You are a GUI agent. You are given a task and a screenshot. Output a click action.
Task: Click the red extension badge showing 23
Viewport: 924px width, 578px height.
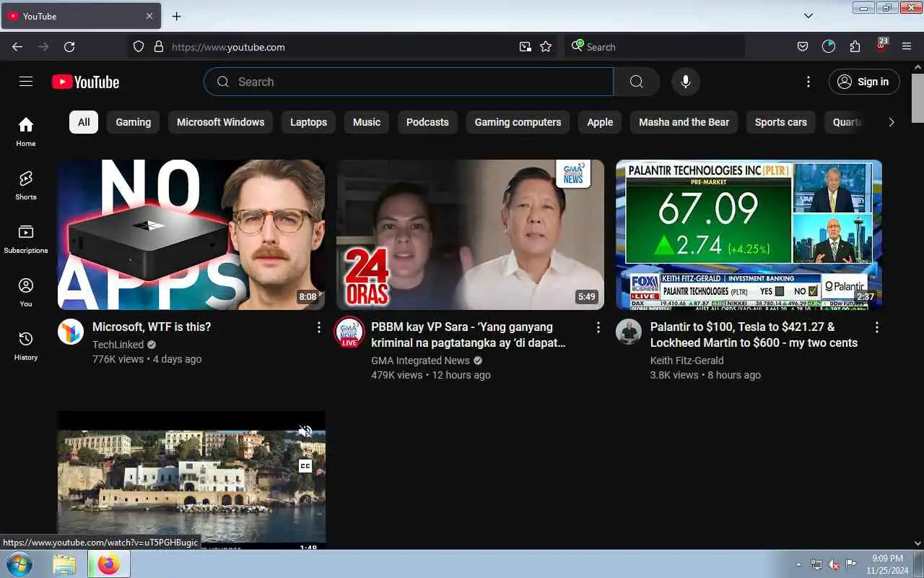pos(881,46)
